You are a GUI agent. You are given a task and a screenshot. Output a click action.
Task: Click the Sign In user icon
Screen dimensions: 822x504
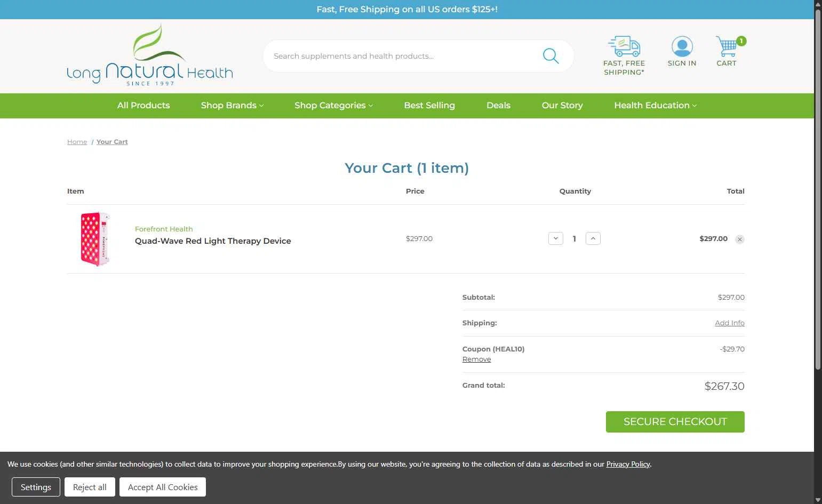pyautogui.click(x=682, y=46)
